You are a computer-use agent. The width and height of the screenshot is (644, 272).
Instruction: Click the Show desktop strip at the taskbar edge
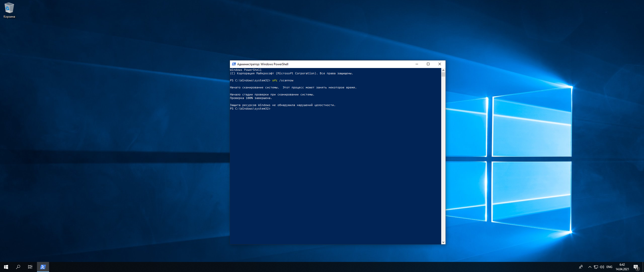click(x=643, y=267)
